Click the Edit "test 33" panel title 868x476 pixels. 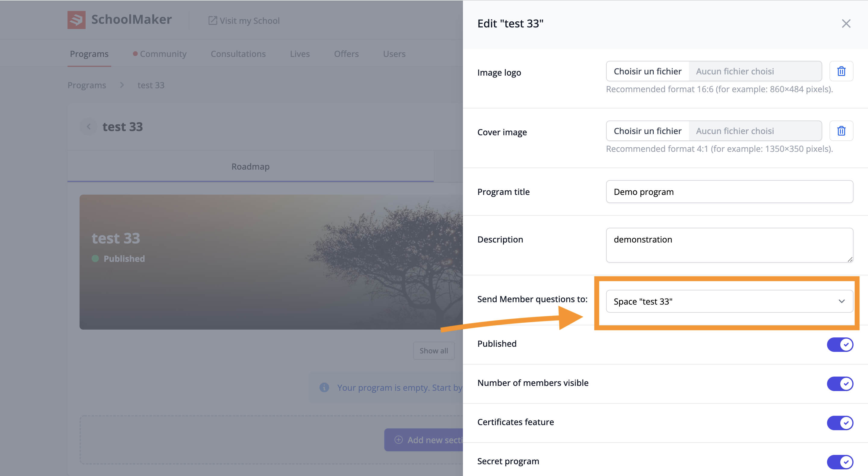(510, 23)
